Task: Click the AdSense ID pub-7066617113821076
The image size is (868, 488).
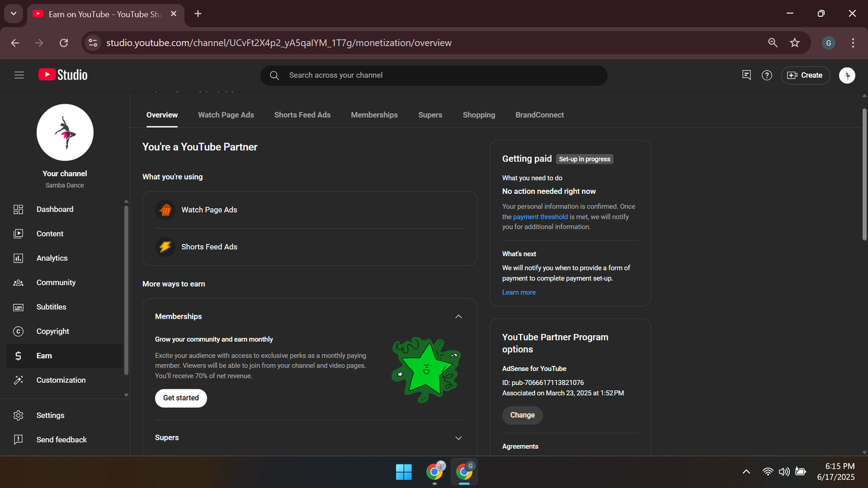Action: 543,383
